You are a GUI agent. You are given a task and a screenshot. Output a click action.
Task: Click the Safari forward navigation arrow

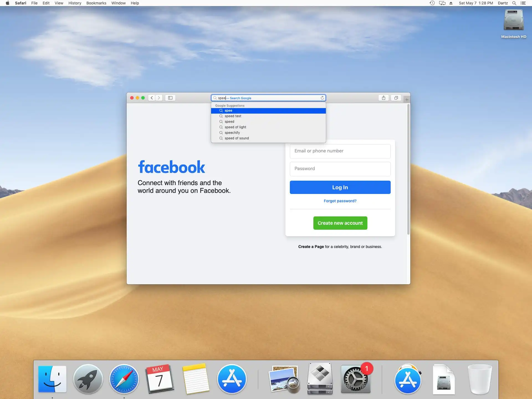pyautogui.click(x=159, y=98)
